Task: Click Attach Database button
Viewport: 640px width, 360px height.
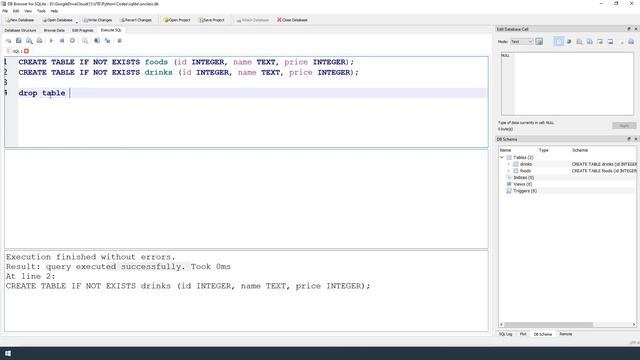Action: pos(253,20)
